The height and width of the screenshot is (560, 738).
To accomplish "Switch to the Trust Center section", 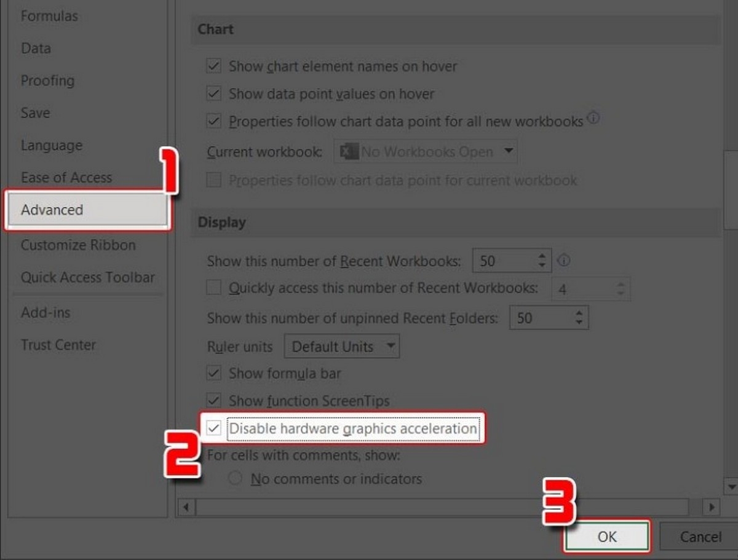I will tap(58, 345).
